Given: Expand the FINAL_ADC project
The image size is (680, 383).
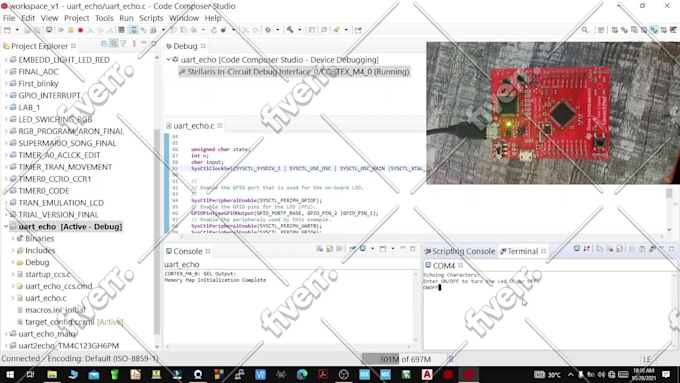Looking at the screenshot, I should (6, 72).
